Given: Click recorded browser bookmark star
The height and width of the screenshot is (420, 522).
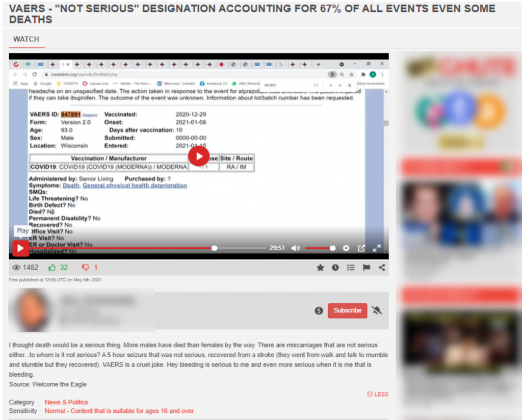Looking at the screenshot, I should [351, 74].
